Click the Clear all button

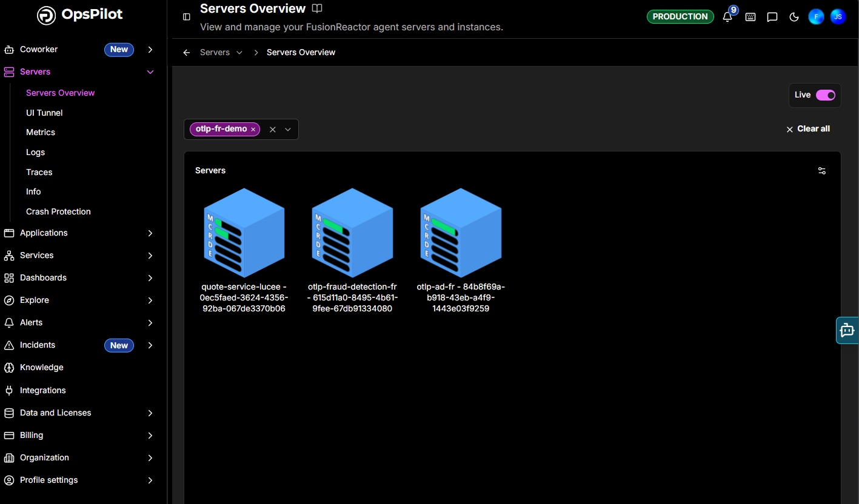[808, 129]
